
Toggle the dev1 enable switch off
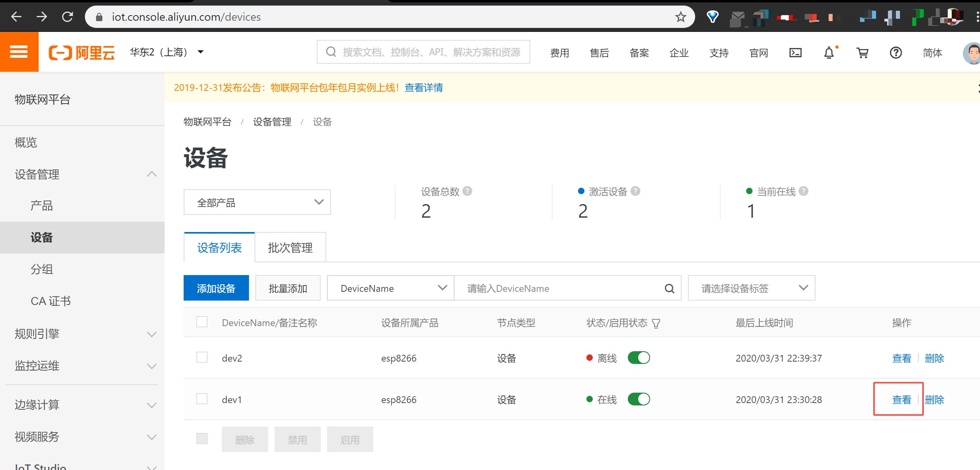[x=639, y=399]
